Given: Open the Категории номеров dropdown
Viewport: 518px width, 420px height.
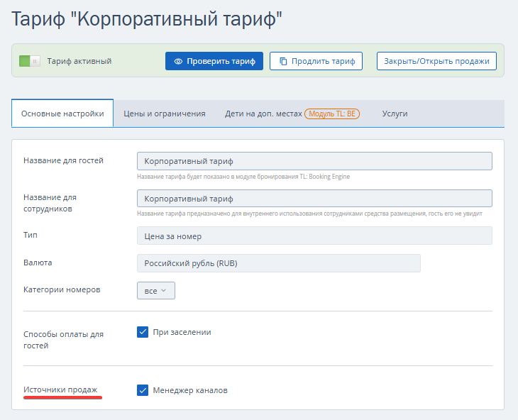Looking at the screenshot, I should coord(155,291).
